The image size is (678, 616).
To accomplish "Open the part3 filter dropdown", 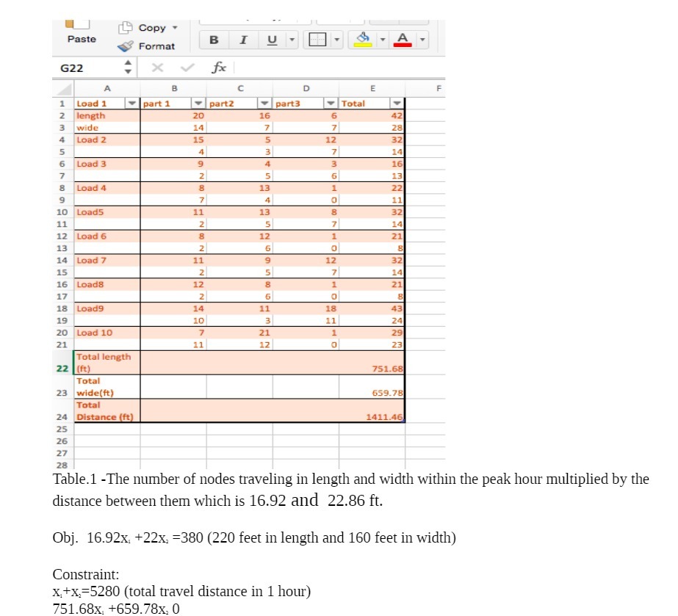I will click(331, 104).
